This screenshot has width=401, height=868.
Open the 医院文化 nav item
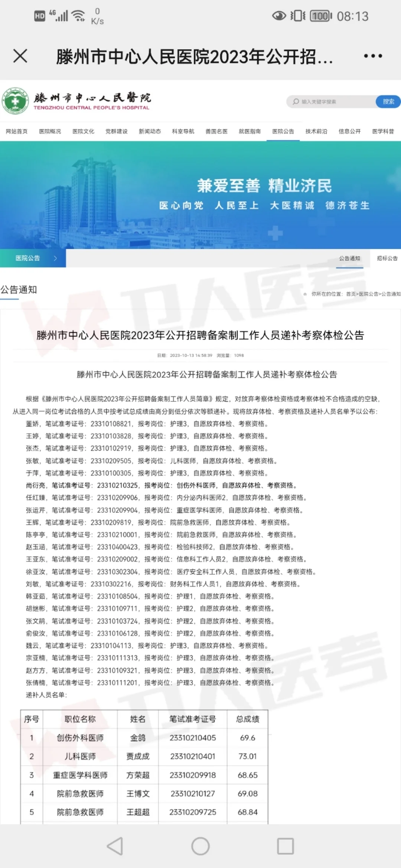coord(84,131)
